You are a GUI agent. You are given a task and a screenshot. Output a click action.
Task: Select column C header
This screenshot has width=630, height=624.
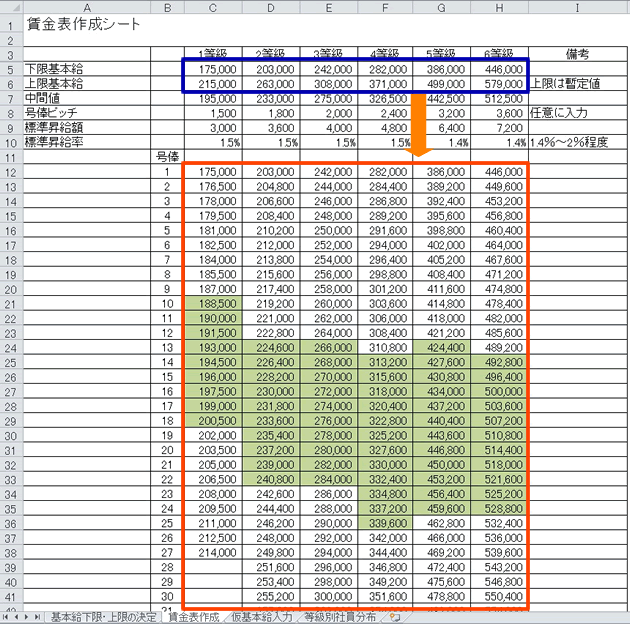coord(213,7)
